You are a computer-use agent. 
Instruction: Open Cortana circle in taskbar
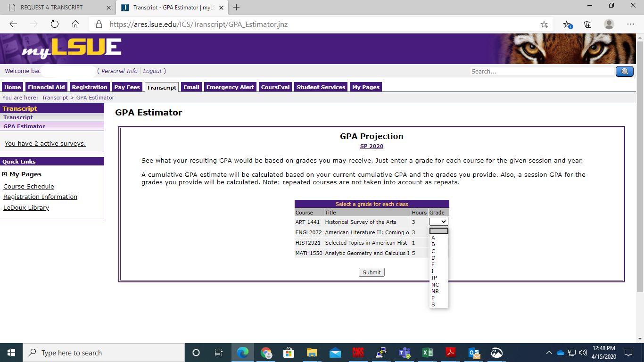click(196, 353)
